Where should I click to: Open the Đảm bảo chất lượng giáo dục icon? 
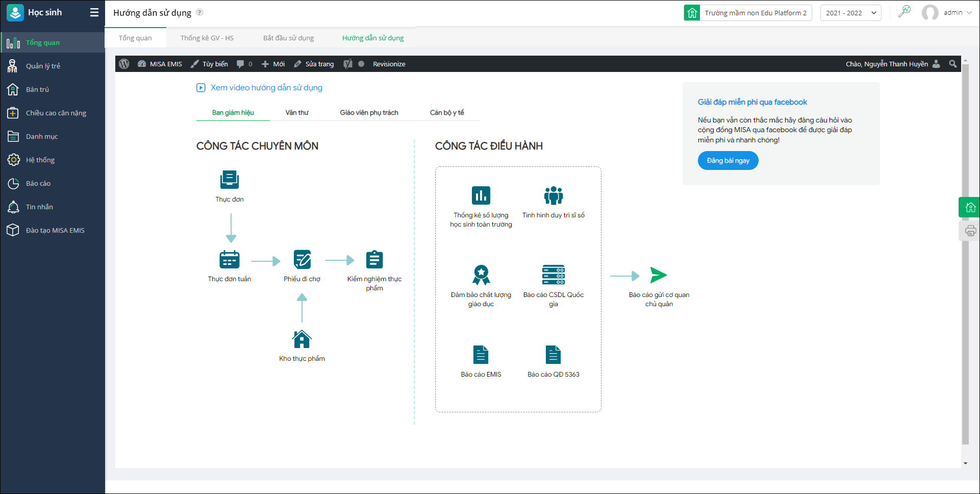pos(481,275)
